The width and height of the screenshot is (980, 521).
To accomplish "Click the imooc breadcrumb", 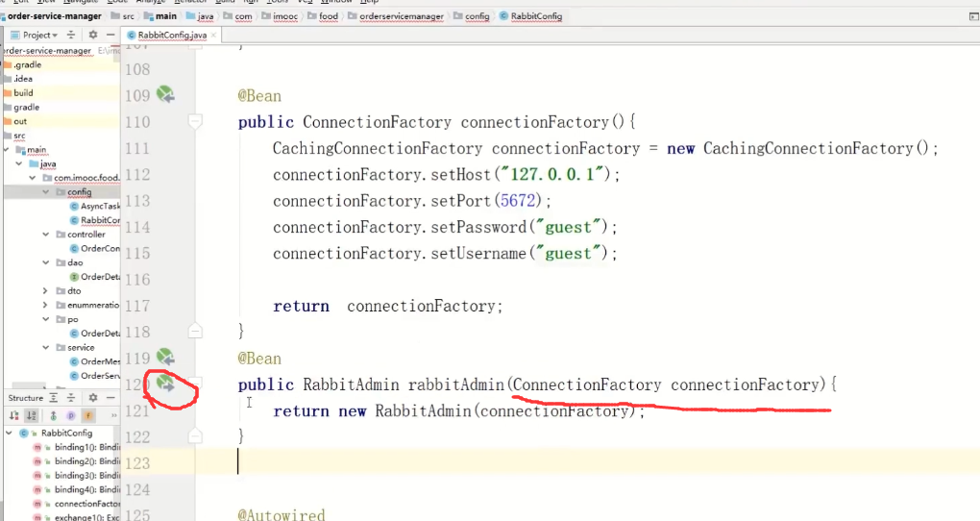I will 280,16.
